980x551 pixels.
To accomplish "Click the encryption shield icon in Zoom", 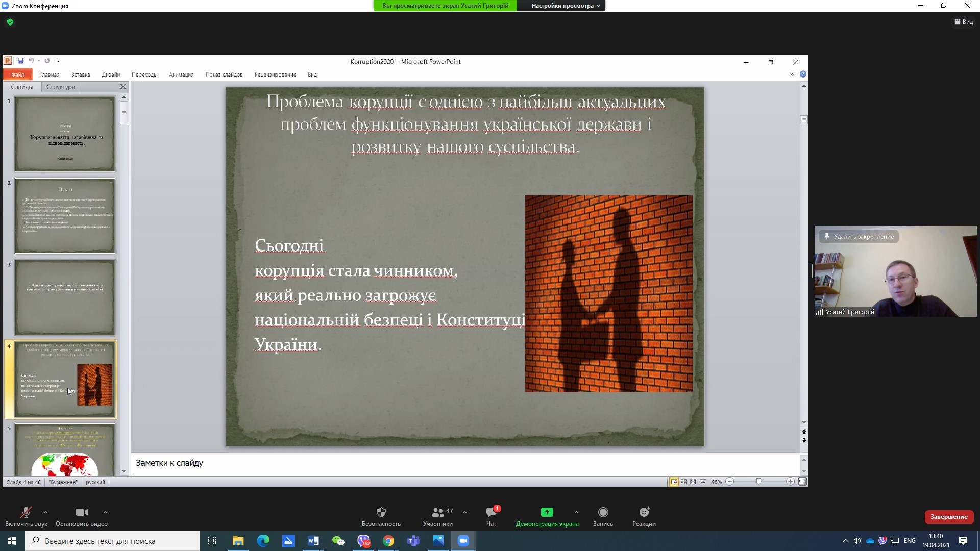I will click(10, 22).
